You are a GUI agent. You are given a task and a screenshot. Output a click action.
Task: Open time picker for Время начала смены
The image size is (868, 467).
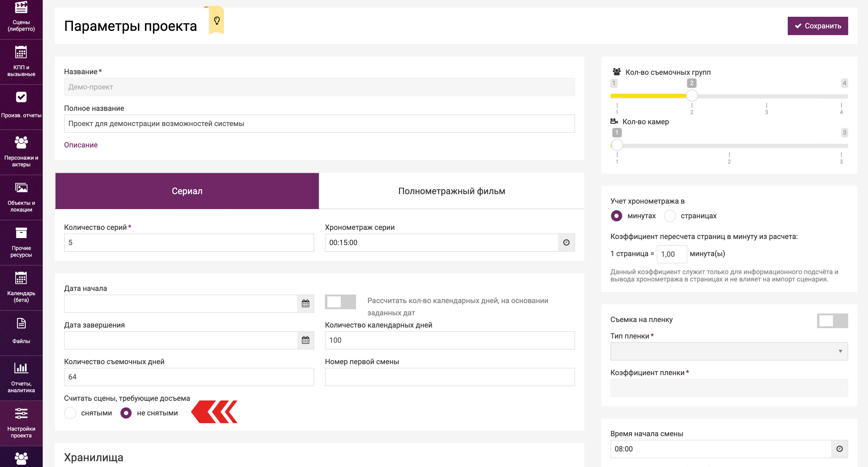(839, 449)
